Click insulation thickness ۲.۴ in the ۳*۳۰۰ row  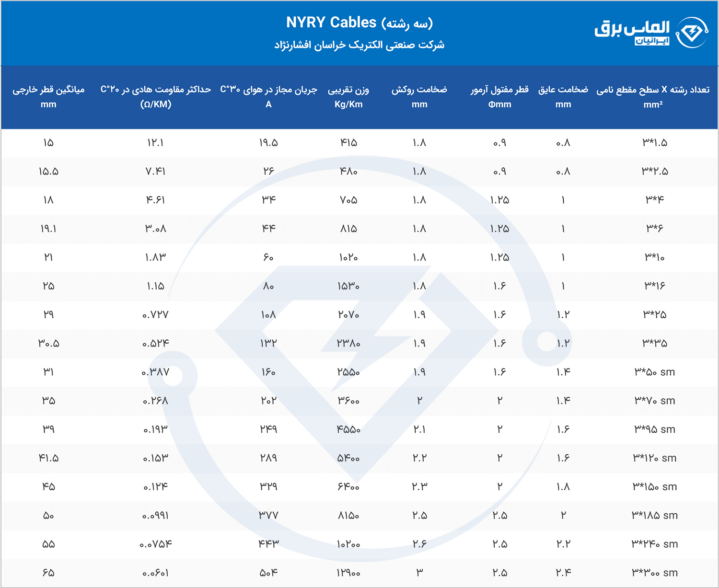pyautogui.click(x=563, y=573)
